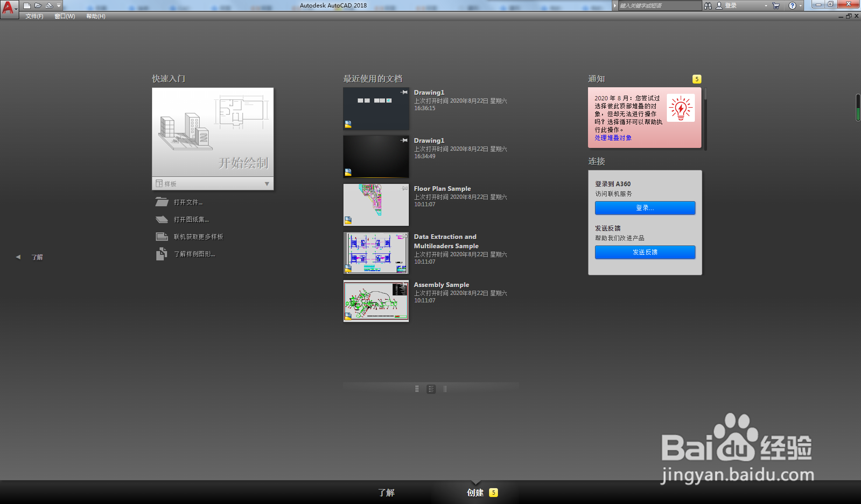Click the badge on 创建 tab

click(x=493, y=492)
